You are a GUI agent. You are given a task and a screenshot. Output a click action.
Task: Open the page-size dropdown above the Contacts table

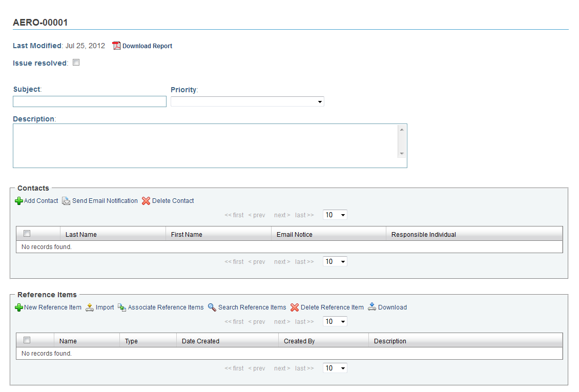[x=335, y=215]
